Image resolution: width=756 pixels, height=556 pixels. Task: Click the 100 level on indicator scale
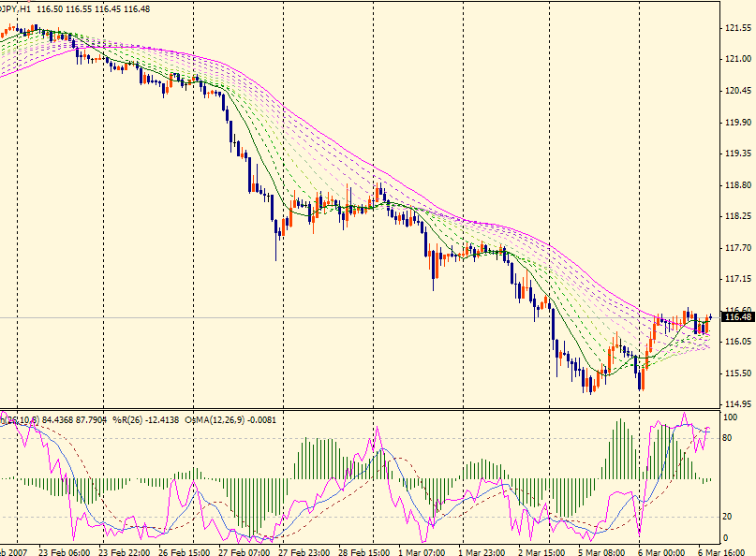click(731, 417)
